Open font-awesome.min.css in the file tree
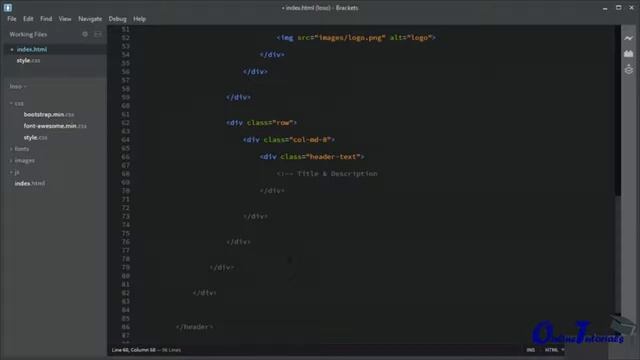 click(55, 126)
